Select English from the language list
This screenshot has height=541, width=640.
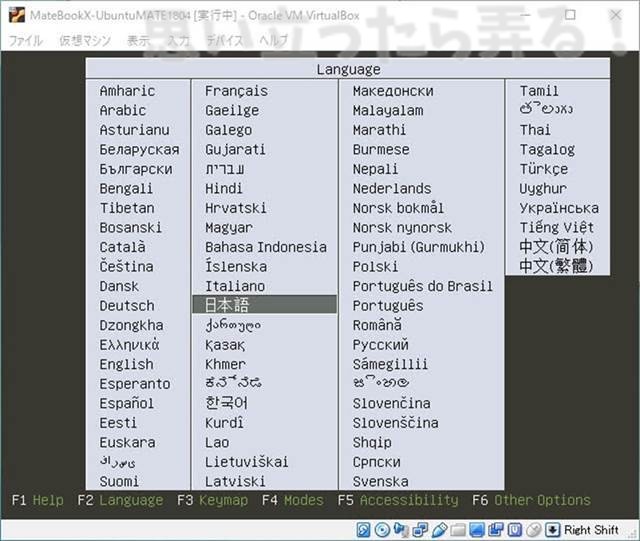127,364
